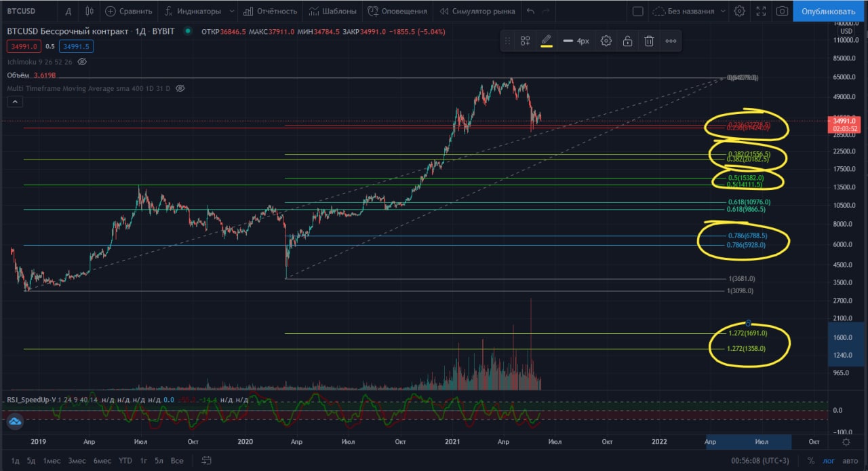Click the Сравнить compare button

coord(129,11)
